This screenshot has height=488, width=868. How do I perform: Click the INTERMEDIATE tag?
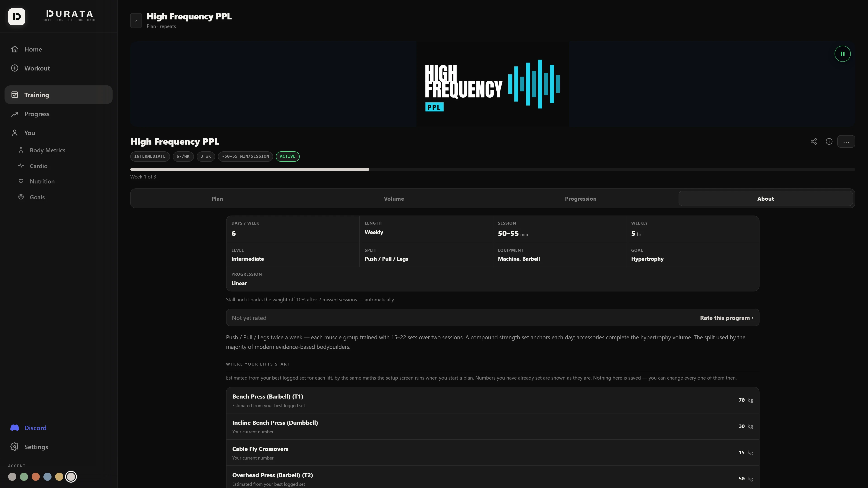pyautogui.click(x=150, y=156)
